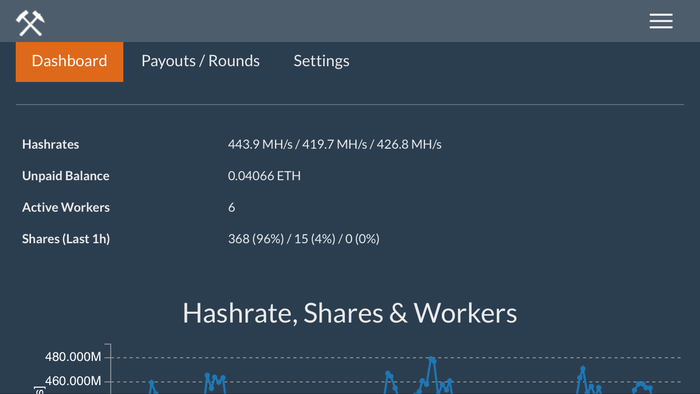Screen dimensions: 700x394
Task: Open the Settings tab
Action: coord(321,61)
